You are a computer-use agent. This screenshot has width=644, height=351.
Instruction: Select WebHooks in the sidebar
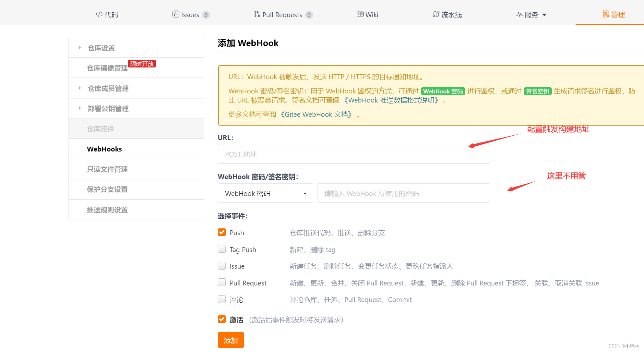(104, 149)
